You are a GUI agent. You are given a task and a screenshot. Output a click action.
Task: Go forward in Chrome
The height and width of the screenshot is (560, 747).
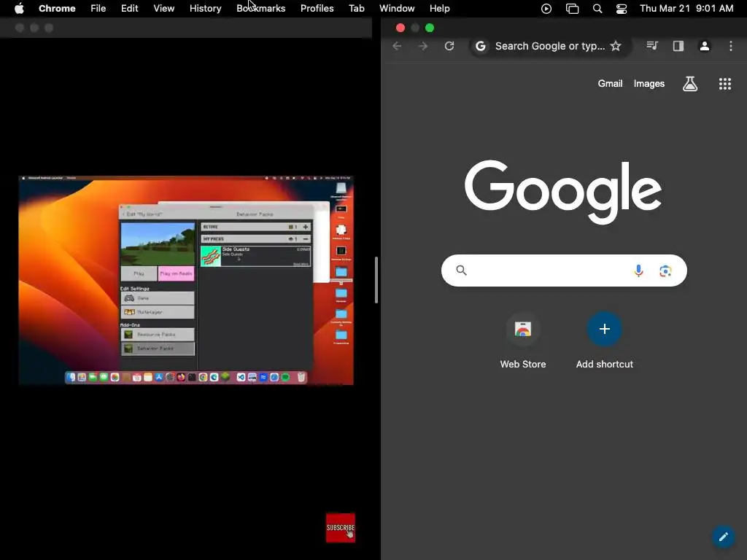point(423,46)
